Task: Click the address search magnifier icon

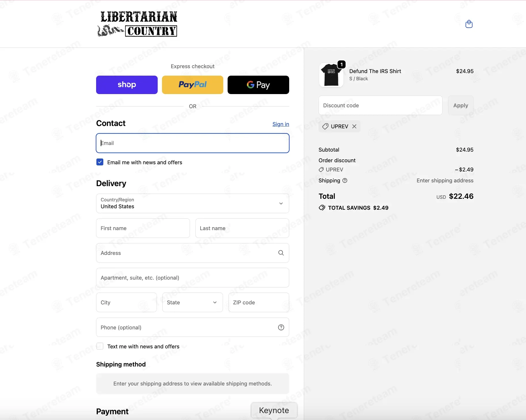Action: (x=281, y=253)
